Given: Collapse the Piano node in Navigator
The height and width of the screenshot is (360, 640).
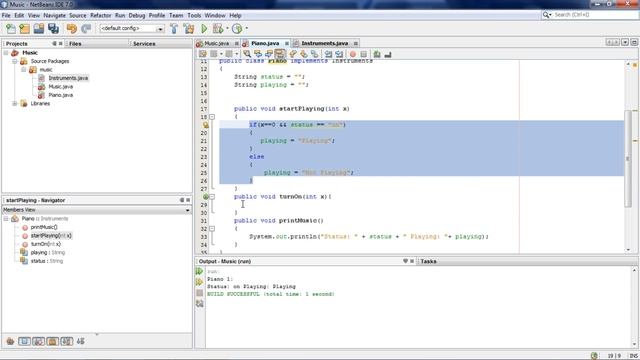Looking at the screenshot, I should [6, 219].
